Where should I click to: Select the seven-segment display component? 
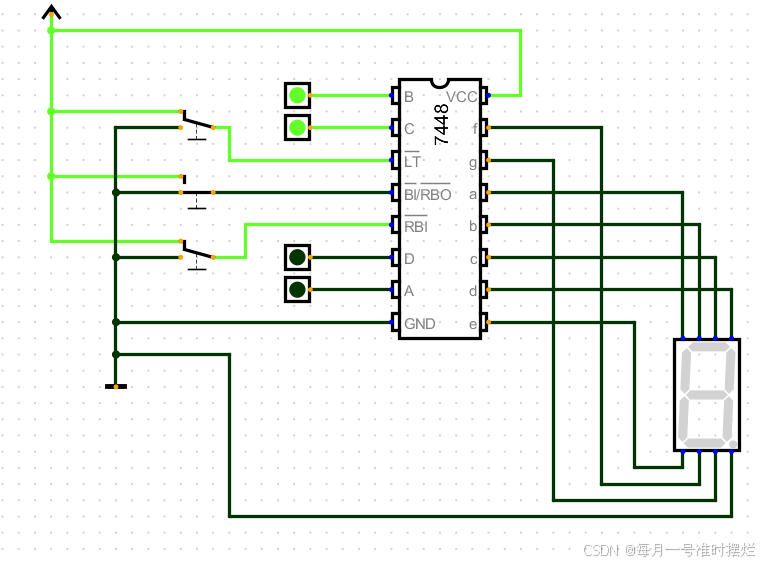[707, 395]
